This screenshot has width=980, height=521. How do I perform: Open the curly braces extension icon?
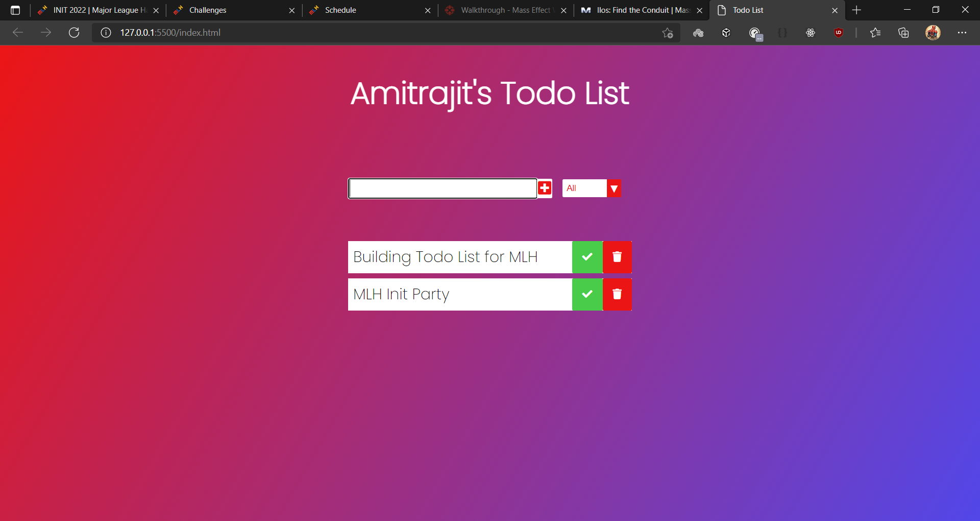click(782, 33)
